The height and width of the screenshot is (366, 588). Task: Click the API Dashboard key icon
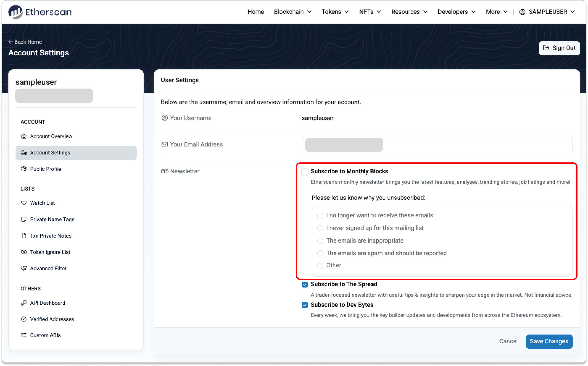(24, 303)
